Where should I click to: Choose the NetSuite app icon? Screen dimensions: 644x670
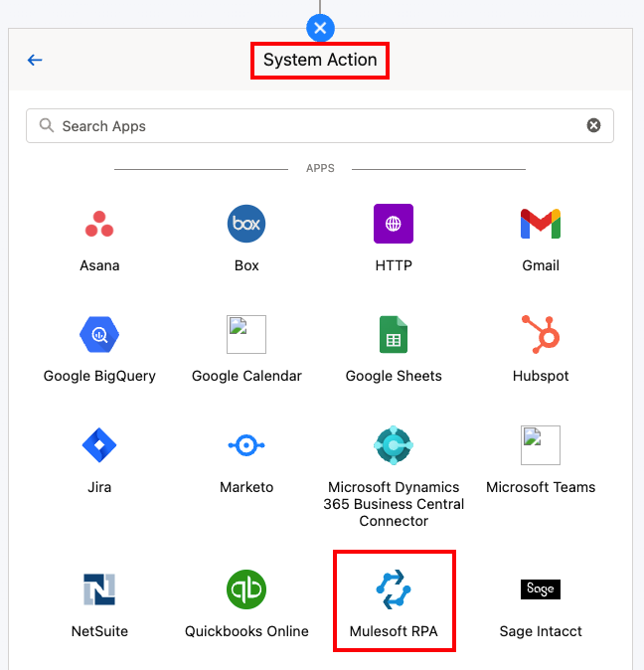99,589
